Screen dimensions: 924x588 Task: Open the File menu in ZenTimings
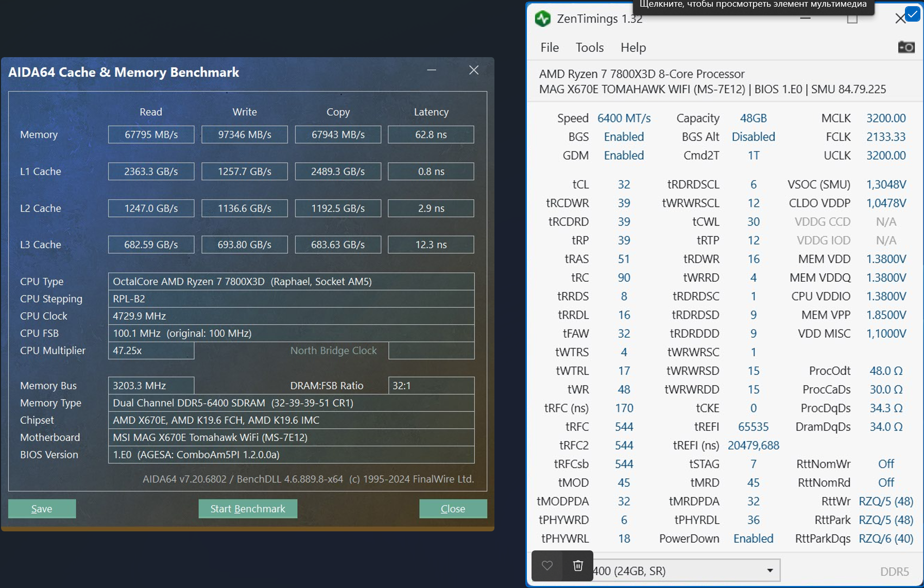pos(550,47)
